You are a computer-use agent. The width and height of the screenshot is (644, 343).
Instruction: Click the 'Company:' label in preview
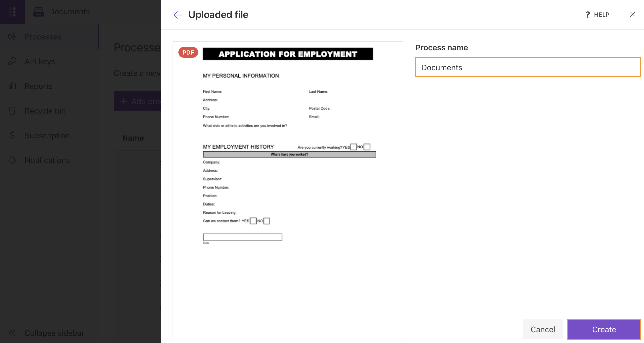pos(211,162)
